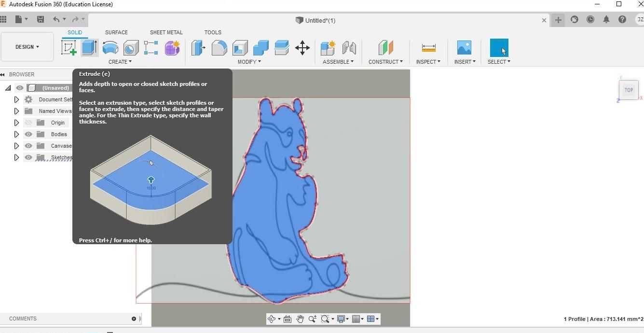This screenshot has width=644, height=333.
Task: Hide the Canvases folder via eye icon
Action: 28,146
